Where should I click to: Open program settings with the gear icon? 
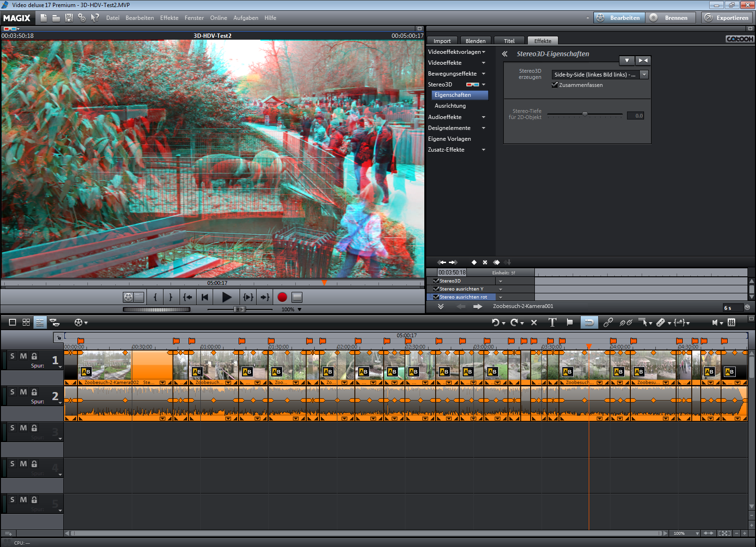(82, 18)
